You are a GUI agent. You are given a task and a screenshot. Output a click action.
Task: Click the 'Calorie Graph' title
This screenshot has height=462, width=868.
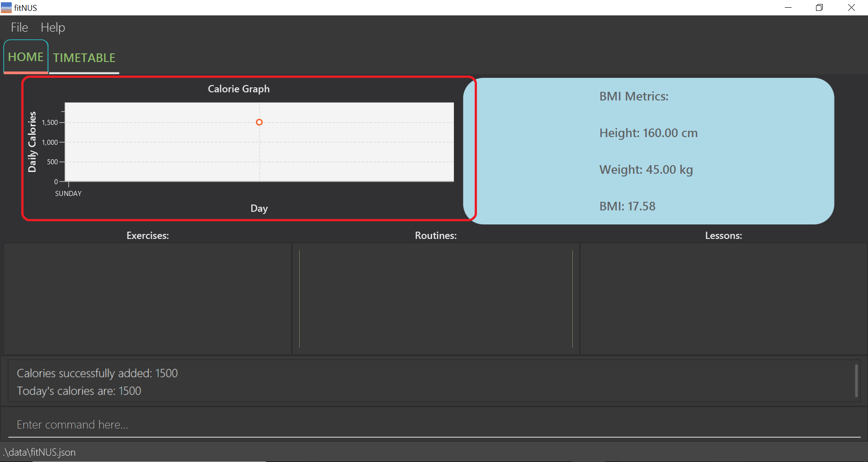[x=239, y=89]
